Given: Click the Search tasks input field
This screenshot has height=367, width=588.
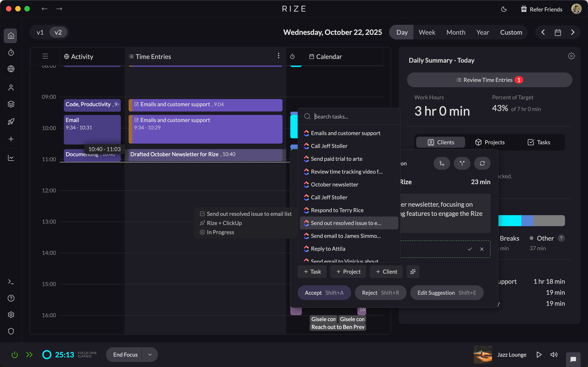Looking at the screenshot, I should click(x=352, y=117).
